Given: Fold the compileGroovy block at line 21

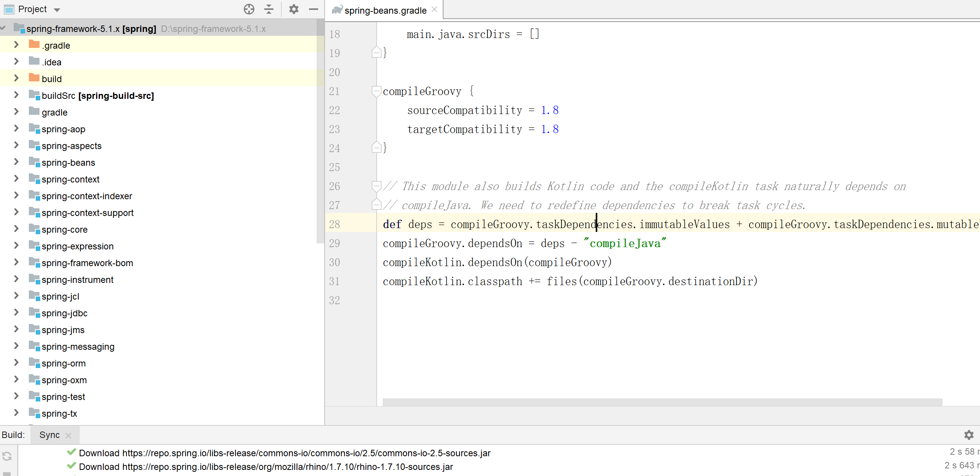Looking at the screenshot, I should [x=376, y=91].
